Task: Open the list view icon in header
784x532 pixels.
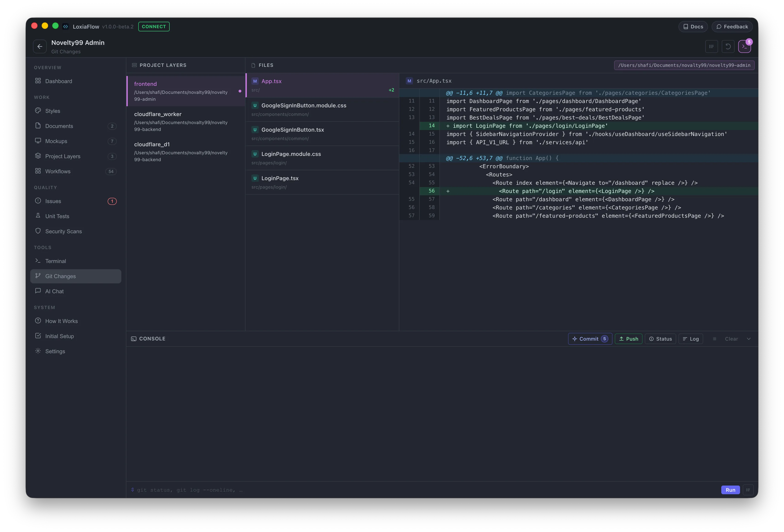Action: pyautogui.click(x=711, y=46)
